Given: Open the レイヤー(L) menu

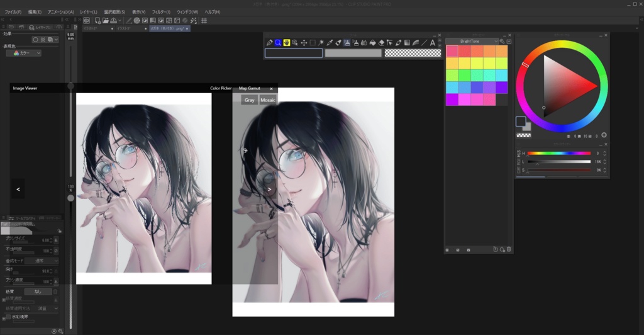Looking at the screenshot, I should click(89, 12).
